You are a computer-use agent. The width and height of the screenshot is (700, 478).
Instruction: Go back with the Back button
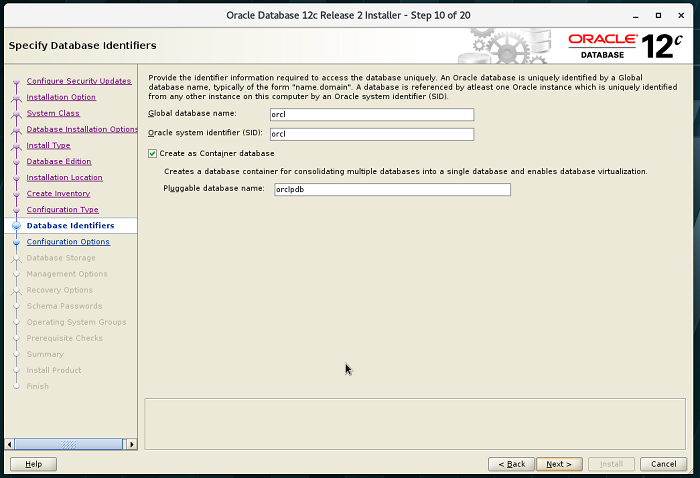(x=508, y=464)
